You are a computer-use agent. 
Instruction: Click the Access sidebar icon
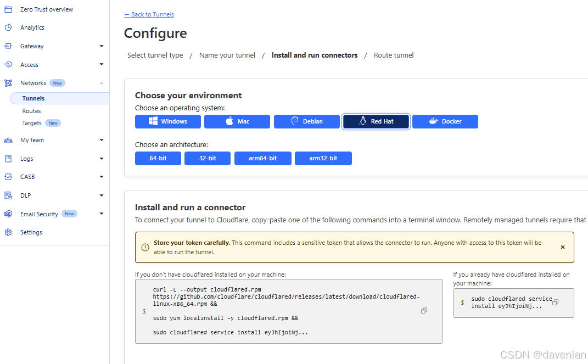tap(8, 65)
